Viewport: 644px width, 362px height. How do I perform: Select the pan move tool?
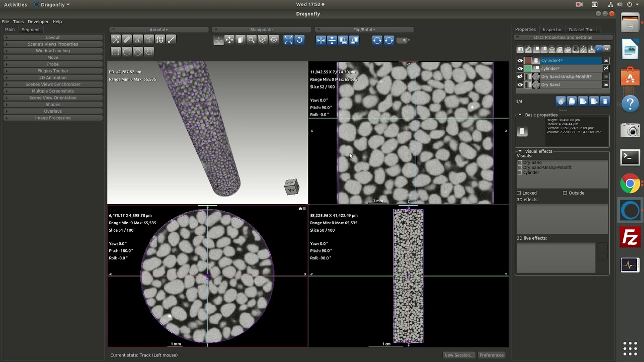coord(229,40)
